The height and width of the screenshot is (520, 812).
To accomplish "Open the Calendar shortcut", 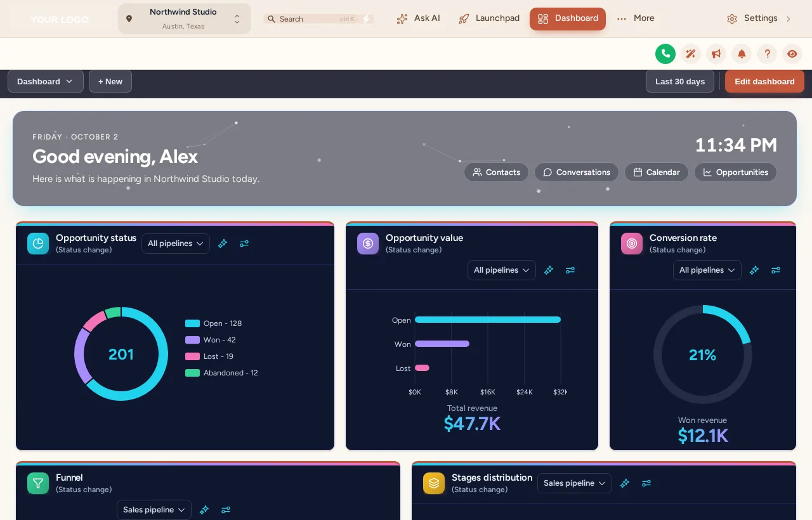I will [657, 172].
